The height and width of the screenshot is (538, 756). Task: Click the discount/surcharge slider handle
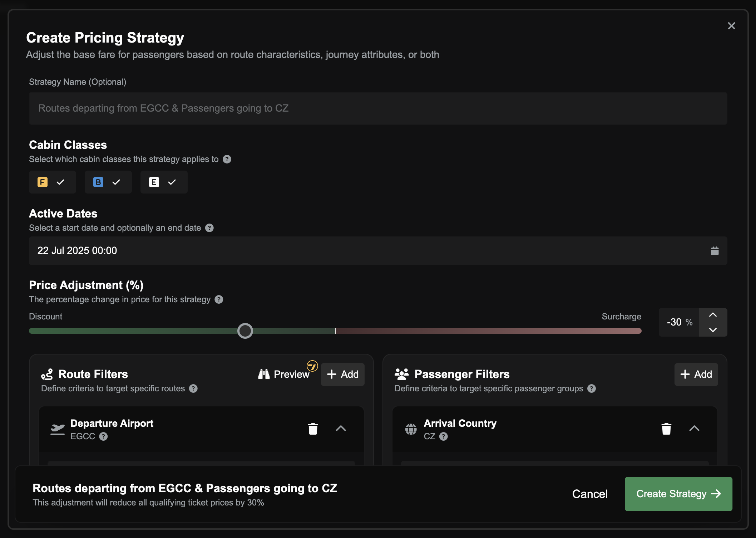(245, 331)
